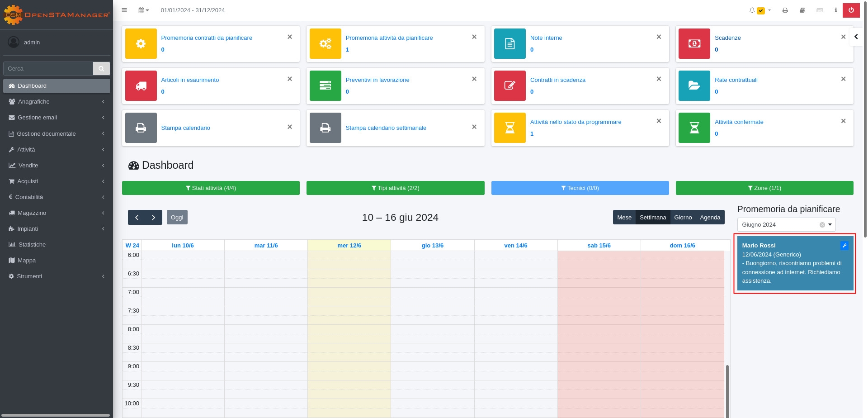
Task: Click the yellow gear Promemoria contratti icon
Action: [141, 43]
